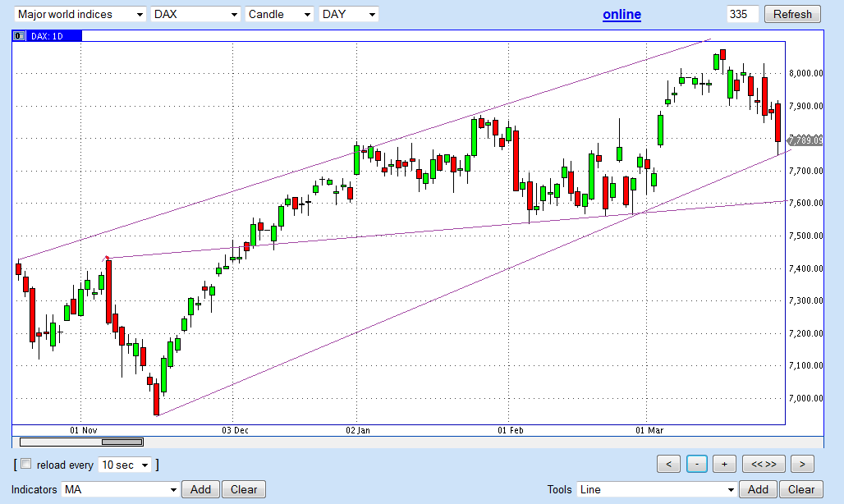Click the 02 Jan date axis label
Image resolution: width=844 pixels, height=504 pixels.
358,430
